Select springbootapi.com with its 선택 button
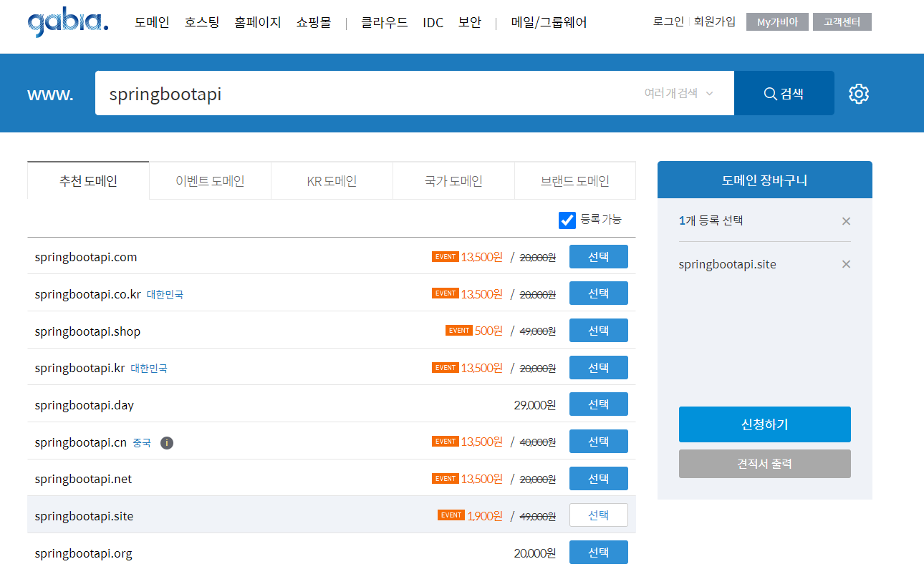924x569 pixels. [x=599, y=257]
